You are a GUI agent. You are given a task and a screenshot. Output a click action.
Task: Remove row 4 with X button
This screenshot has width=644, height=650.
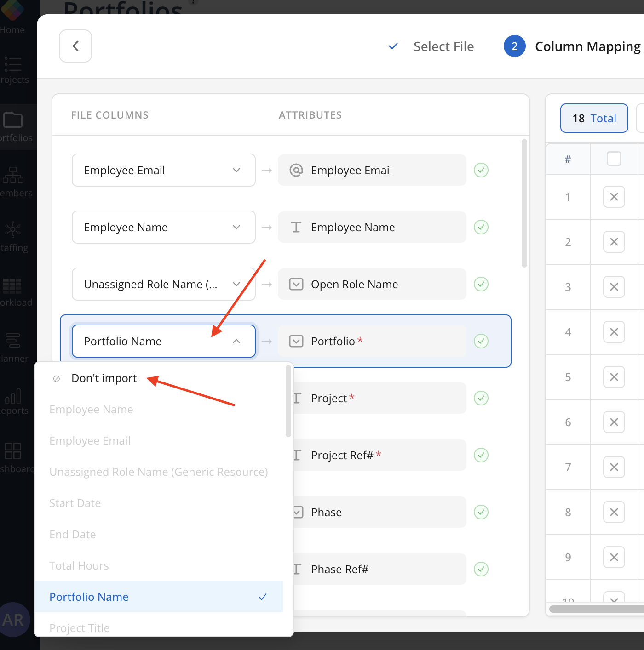coord(614,332)
